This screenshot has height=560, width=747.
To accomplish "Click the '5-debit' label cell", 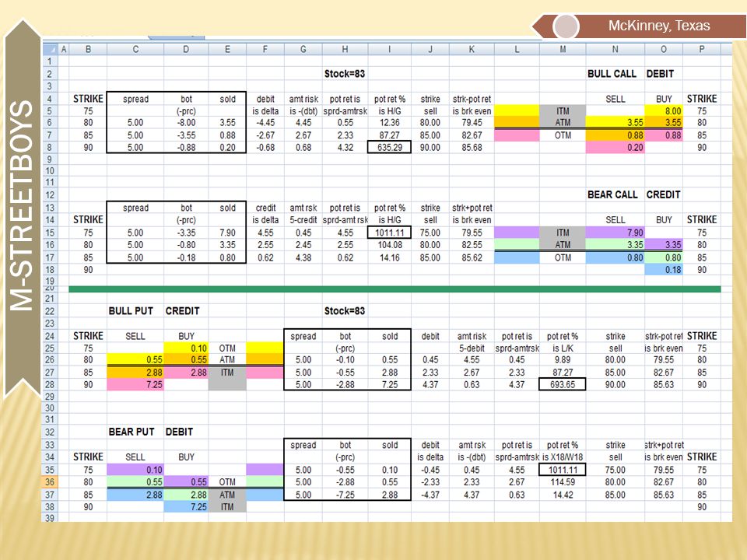I will point(472,348).
